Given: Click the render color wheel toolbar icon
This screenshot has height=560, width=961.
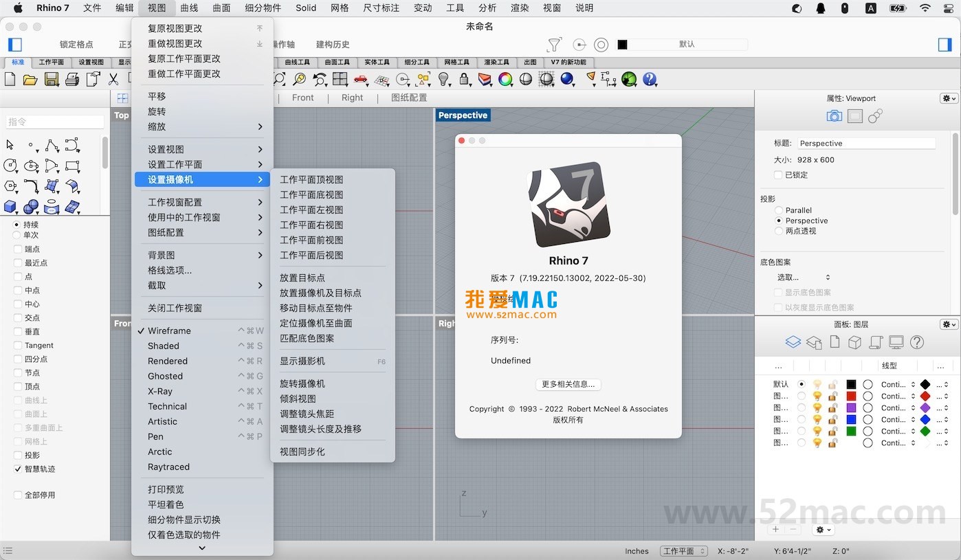Looking at the screenshot, I should (x=505, y=80).
